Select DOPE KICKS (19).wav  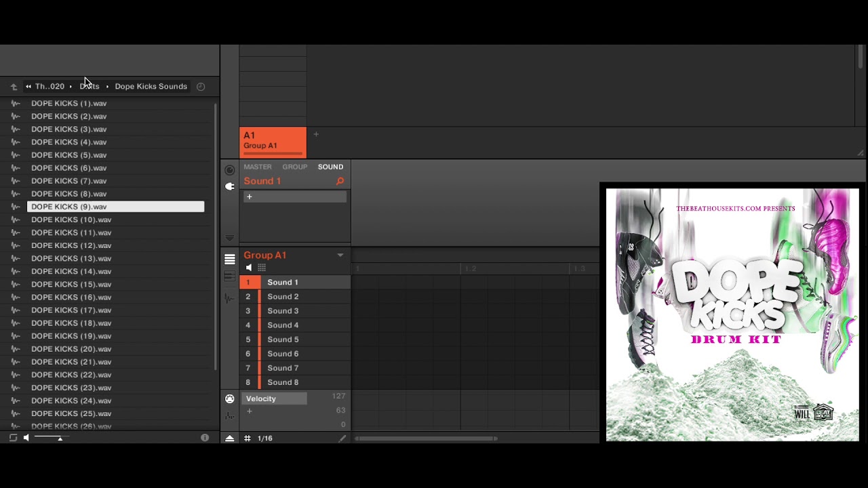click(71, 336)
